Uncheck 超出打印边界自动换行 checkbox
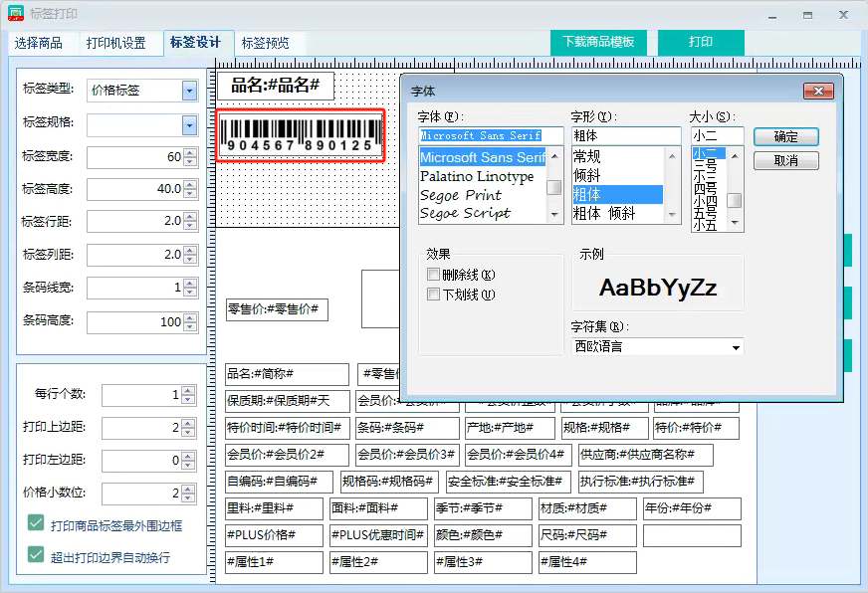This screenshot has height=593, width=868. point(36,555)
